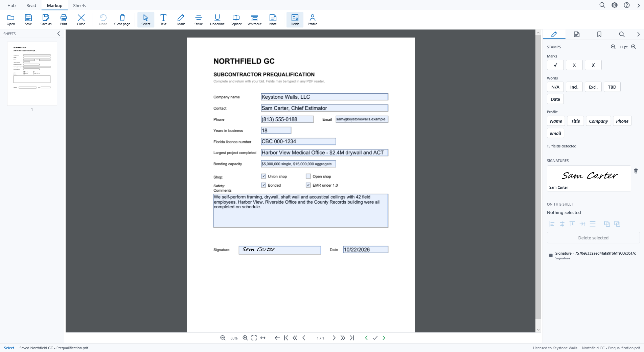Select page 1 thumbnail
Screen dimensions: 644x352
click(x=32, y=74)
